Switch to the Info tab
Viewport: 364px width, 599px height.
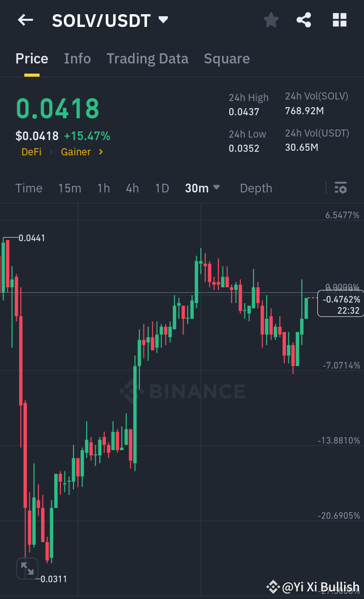click(x=77, y=58)
